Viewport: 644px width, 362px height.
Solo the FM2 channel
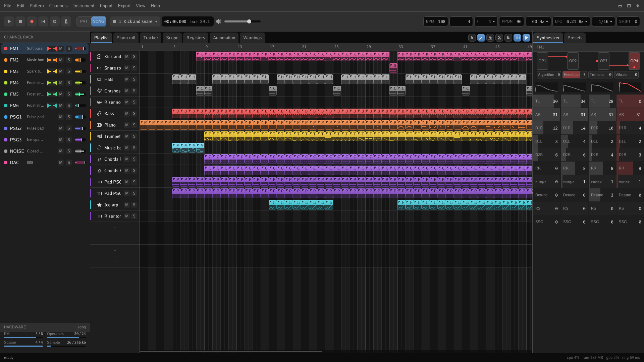tap(69, 60)
